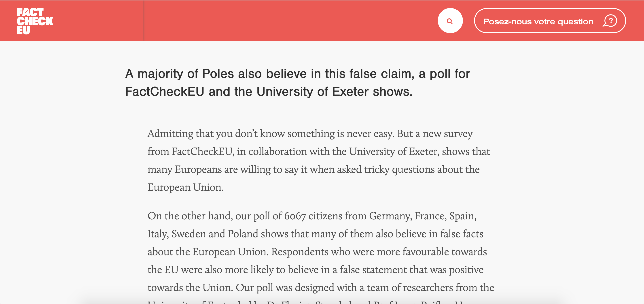This screenshot has width=644, height=304.
Task: Click the FactCheckEU logo
Action: [35, 21]
